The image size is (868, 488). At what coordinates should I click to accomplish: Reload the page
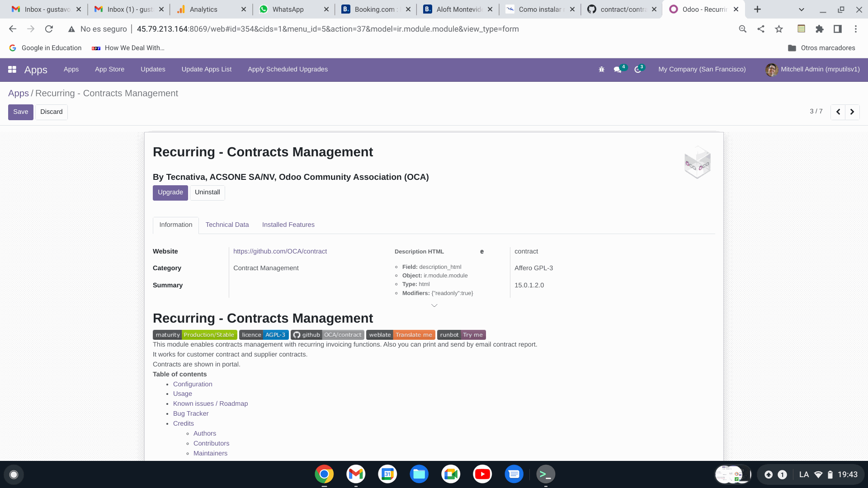[49, 29]
